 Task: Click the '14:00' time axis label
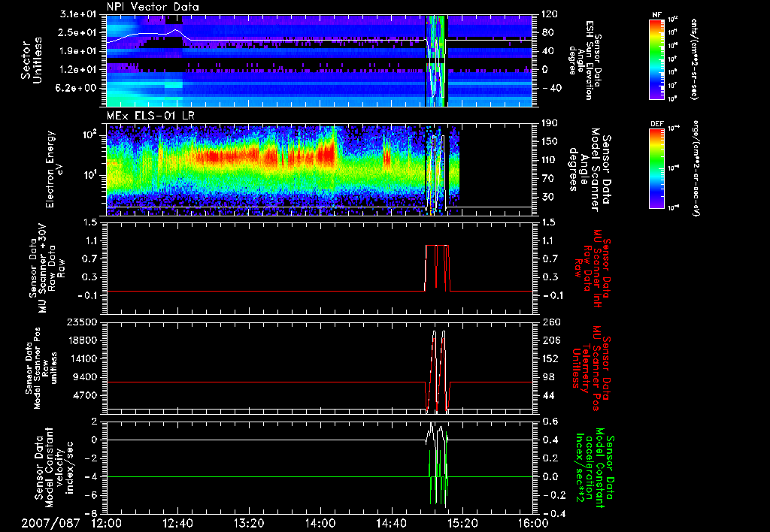click(320, 523)
